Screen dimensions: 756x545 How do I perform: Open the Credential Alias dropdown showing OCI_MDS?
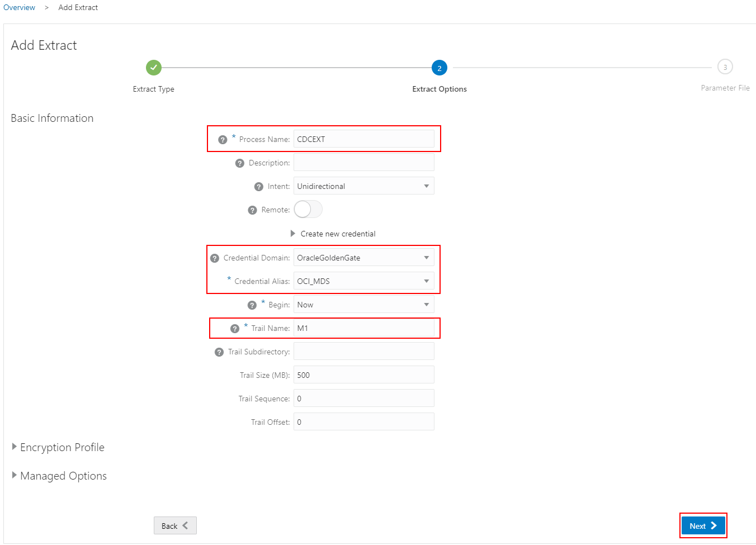[364, 281]
